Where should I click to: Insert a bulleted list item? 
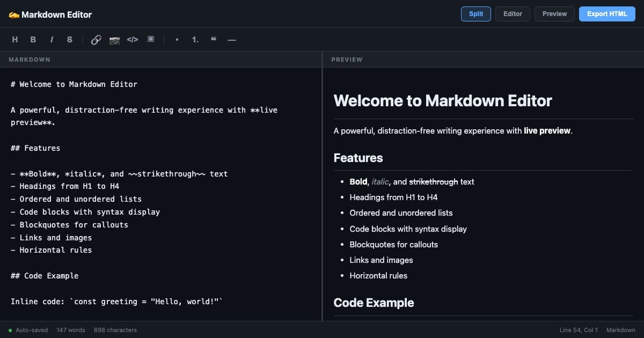(177, 40)
